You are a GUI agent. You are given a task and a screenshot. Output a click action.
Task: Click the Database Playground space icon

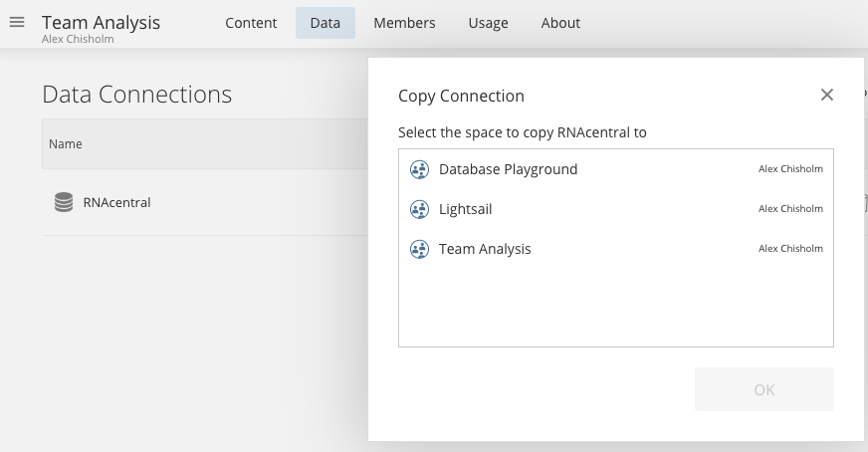coord(419,169)
